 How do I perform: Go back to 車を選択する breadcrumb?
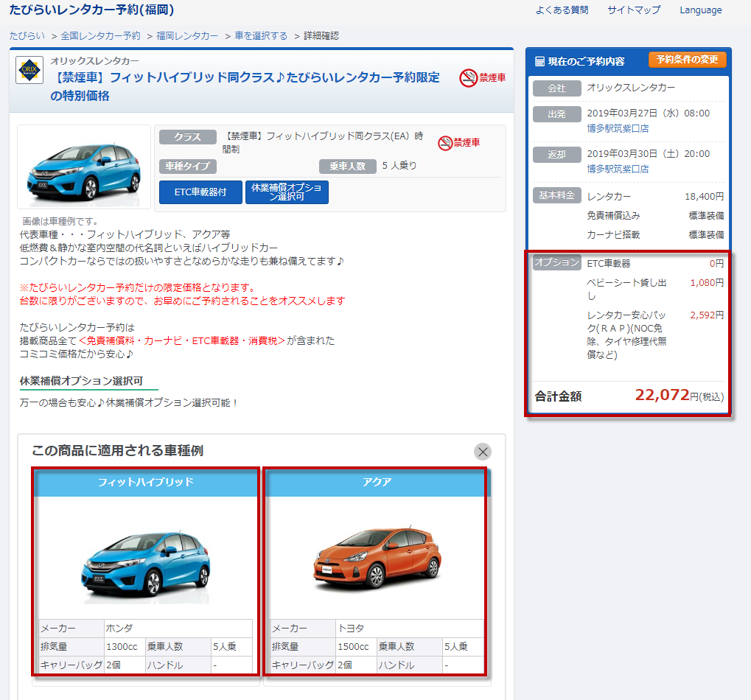tap(261, 36)
